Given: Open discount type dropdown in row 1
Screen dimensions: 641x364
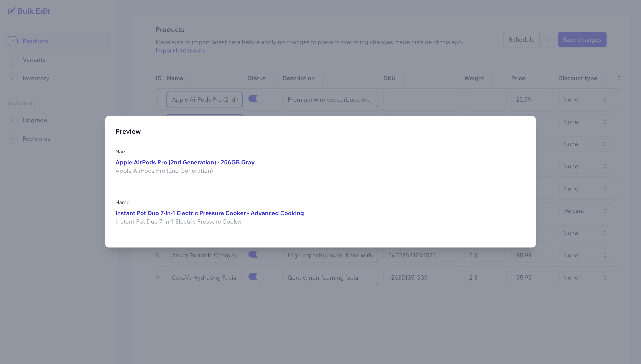Looking at the screenshot, I should 585,100.
